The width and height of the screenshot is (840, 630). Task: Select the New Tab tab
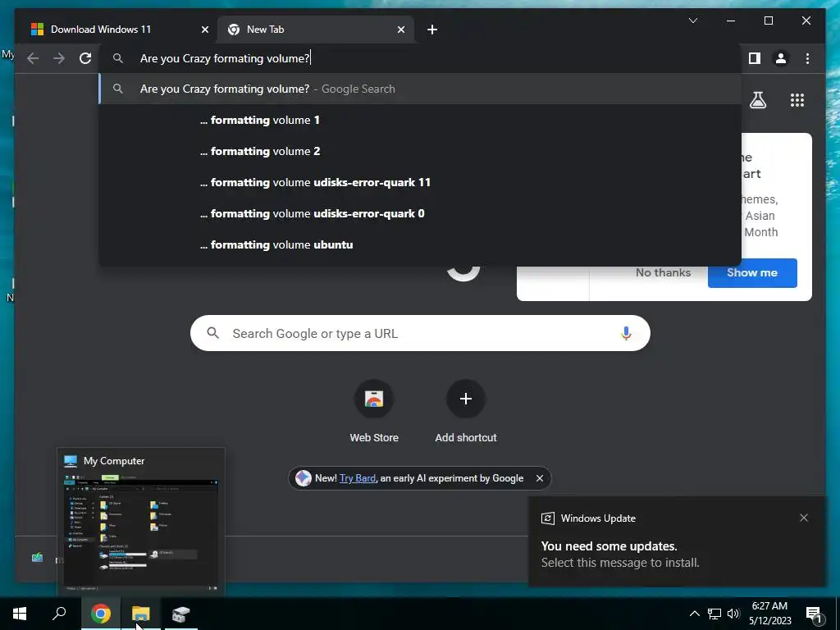coord(316,30)
